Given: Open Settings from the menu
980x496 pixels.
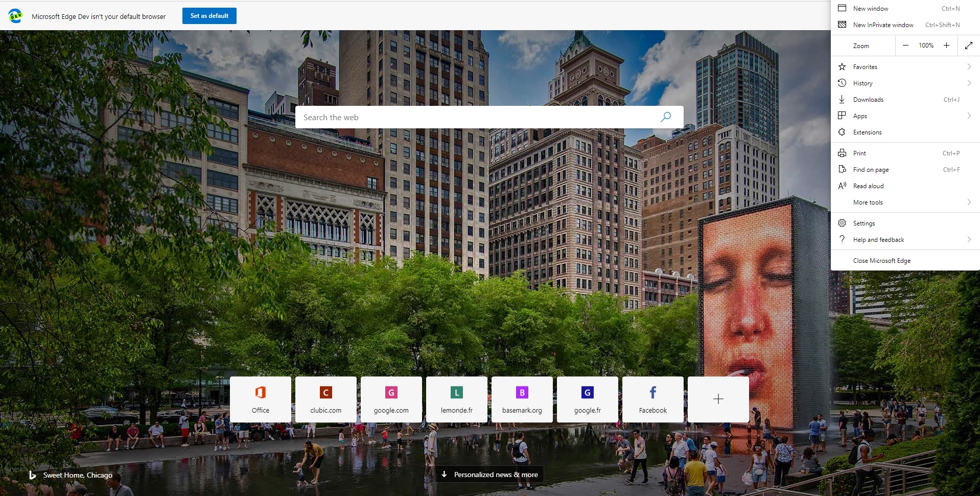Looking at the screenshot, I should (x=864, y=223).
